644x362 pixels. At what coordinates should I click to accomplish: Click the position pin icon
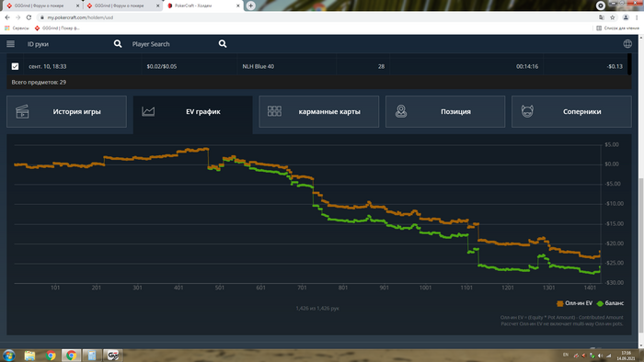tap(401, 111)
